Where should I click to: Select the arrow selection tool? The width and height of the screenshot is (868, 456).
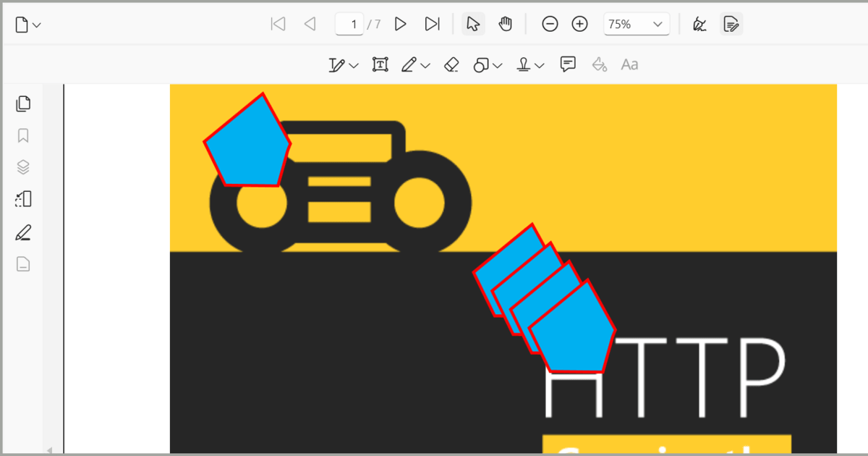tap(472, 24)
